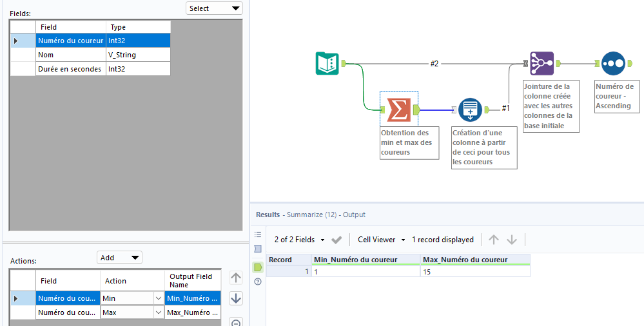Image resolution: width=644 pixels, height=326 pixels.
Task: Click the Input Data tool output anchor
Action: pos(344,63)
